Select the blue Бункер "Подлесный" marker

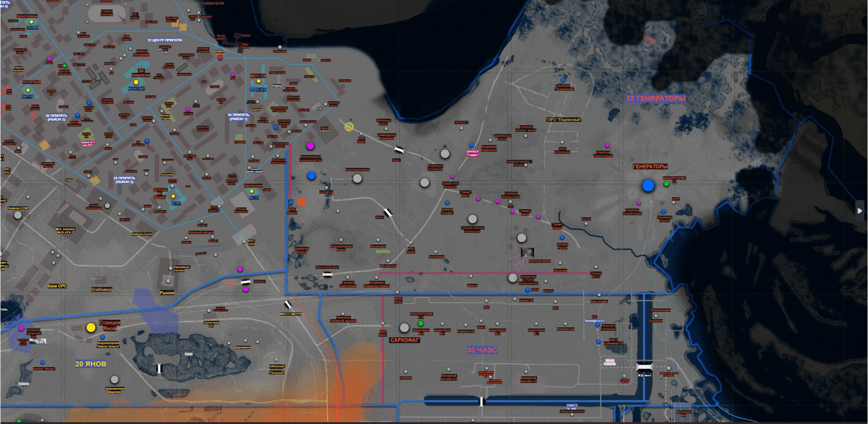coord(563,80)
